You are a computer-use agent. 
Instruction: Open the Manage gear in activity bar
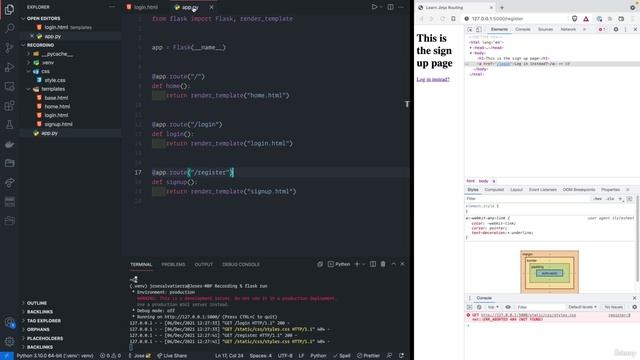tap(9, 341)
